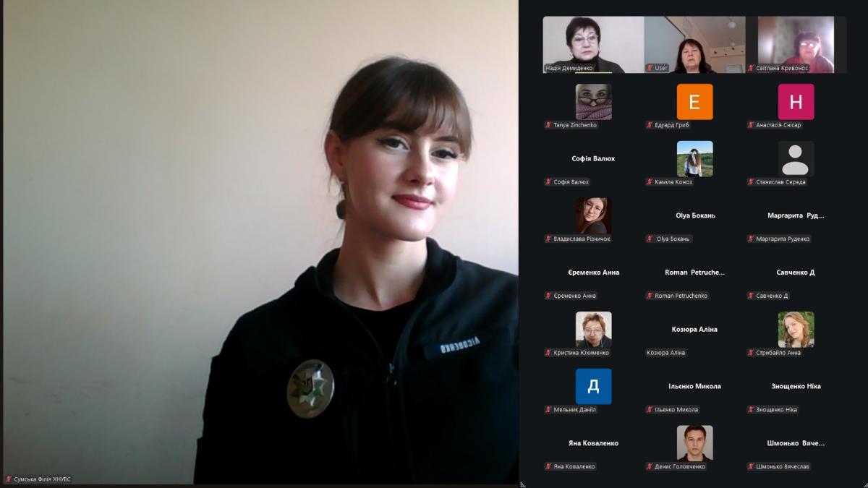Select the video thumbnail labeled User
The image size is (868, 488).
coord(694,45)
